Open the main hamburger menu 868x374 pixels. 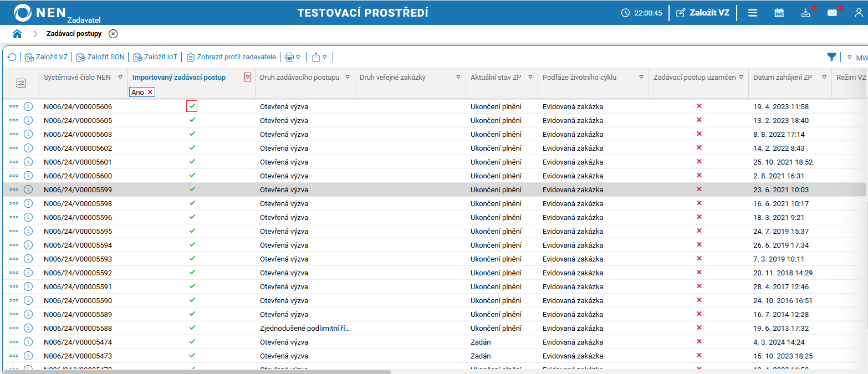click(752, 12)
